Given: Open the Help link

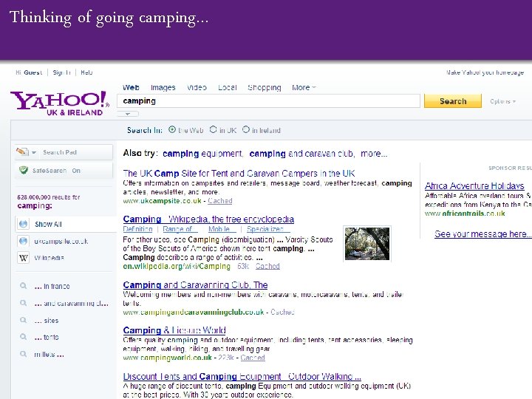Looking at the screenshot, I should [86, 72].
